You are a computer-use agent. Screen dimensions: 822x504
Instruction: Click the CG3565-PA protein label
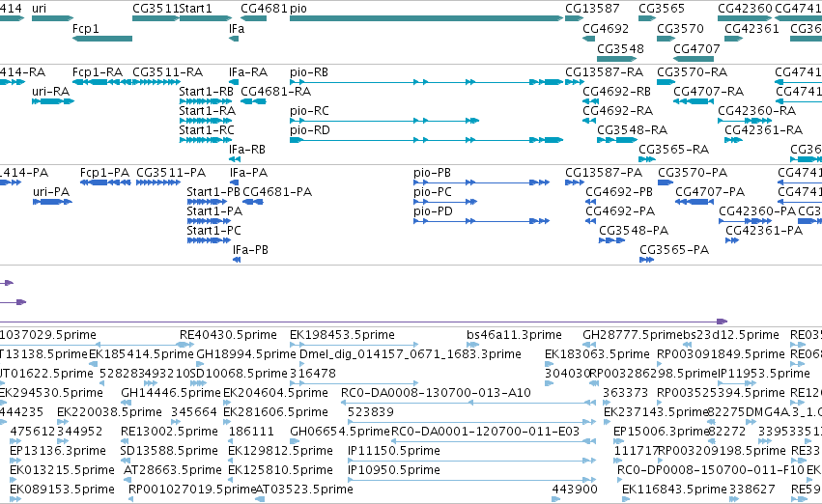pyautogui.click(x=674, y=250)
